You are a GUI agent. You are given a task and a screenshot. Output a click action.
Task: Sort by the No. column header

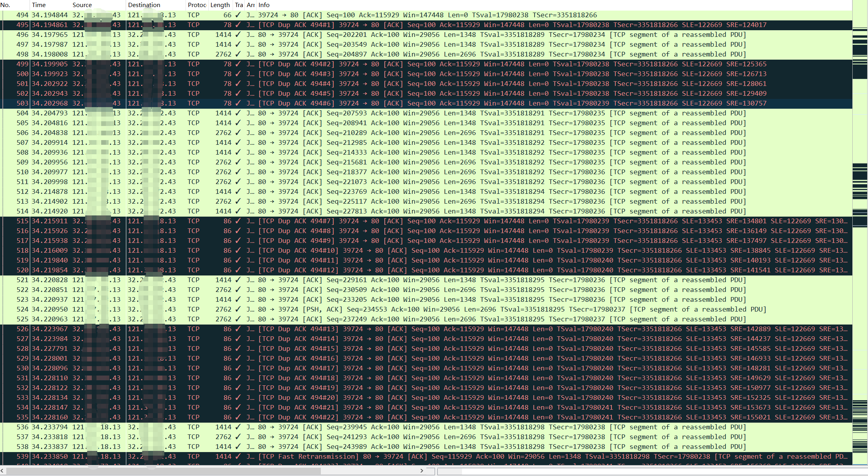pos(5,5)
